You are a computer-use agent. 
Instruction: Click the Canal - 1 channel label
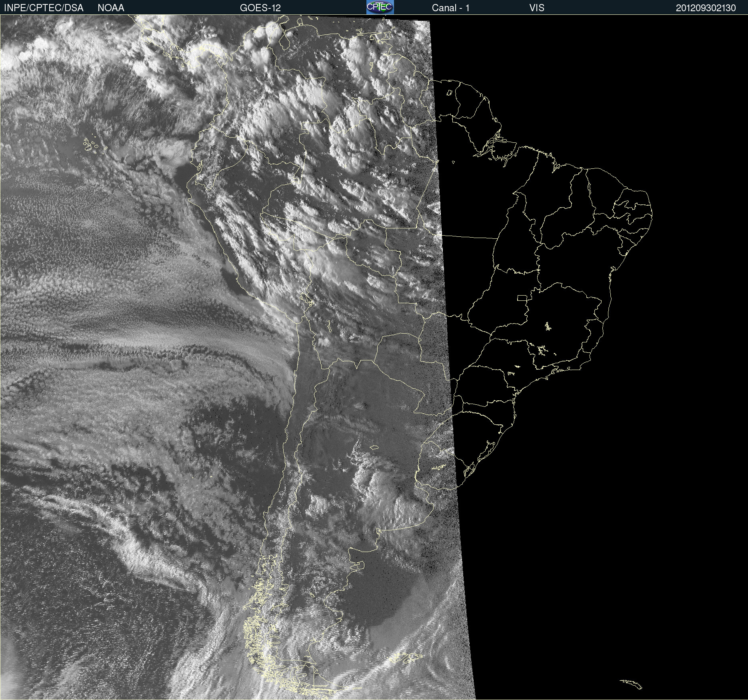click(x=450, y=8)
